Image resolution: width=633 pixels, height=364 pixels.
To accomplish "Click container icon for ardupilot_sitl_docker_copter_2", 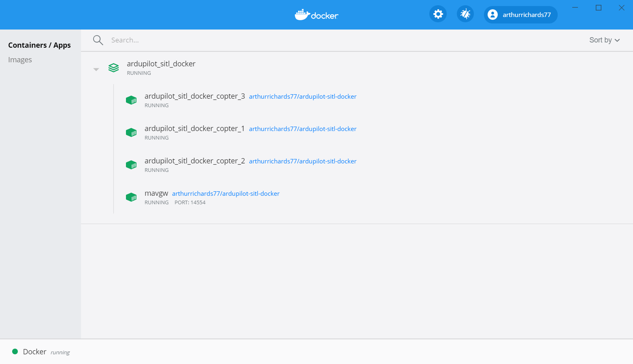I will tap(131, 165).
